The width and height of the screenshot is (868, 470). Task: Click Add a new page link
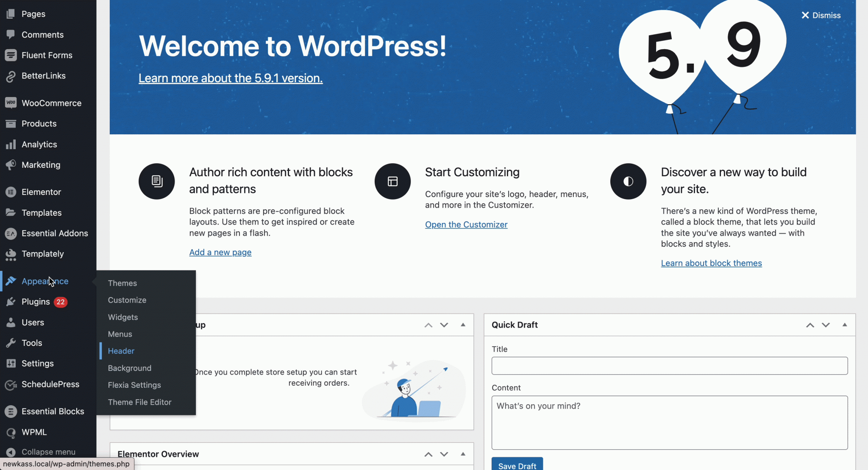(x=220, y=252)
